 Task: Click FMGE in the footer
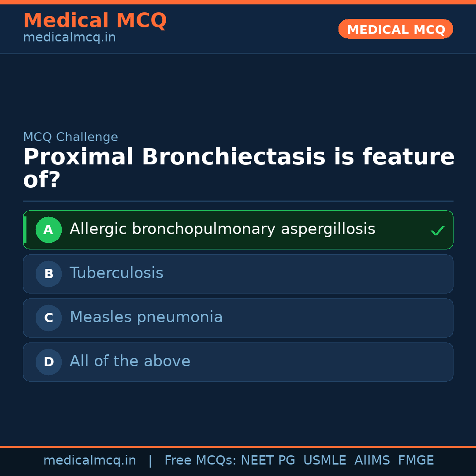tap(416, 461)
